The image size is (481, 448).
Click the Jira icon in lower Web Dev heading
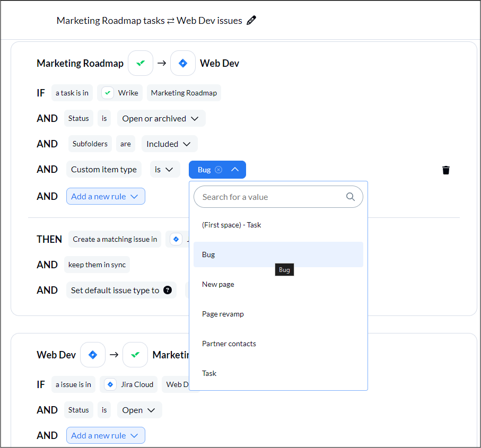[93, 355]
